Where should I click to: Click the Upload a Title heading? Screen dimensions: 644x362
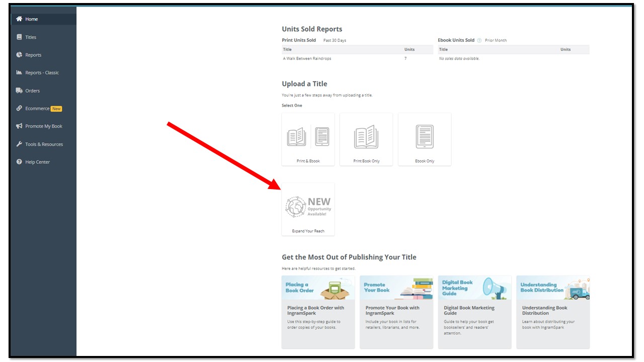pos(304,84)
